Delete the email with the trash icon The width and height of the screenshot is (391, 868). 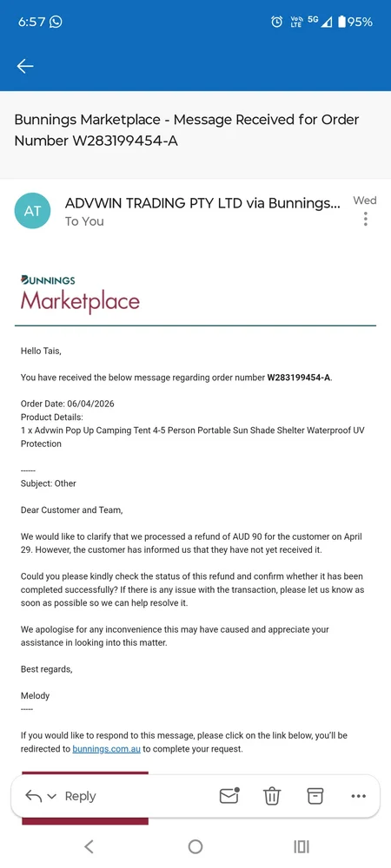[271, 796]
